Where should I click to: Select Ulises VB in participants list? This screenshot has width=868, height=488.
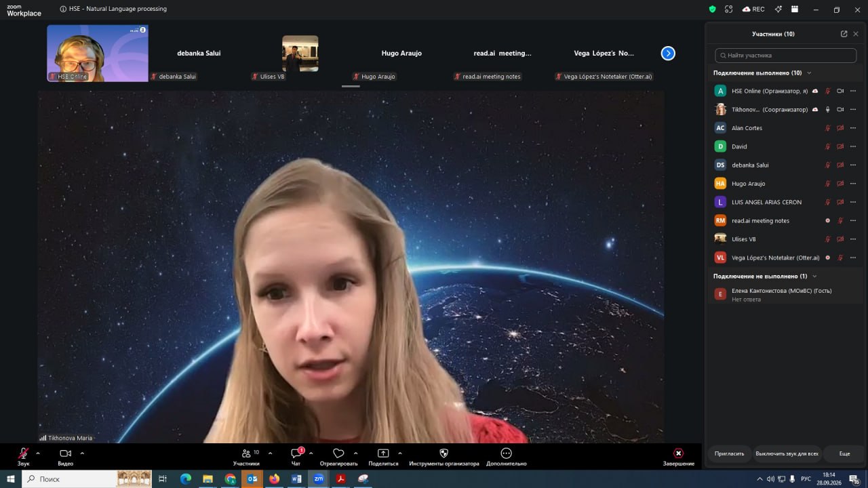point(786,239)
